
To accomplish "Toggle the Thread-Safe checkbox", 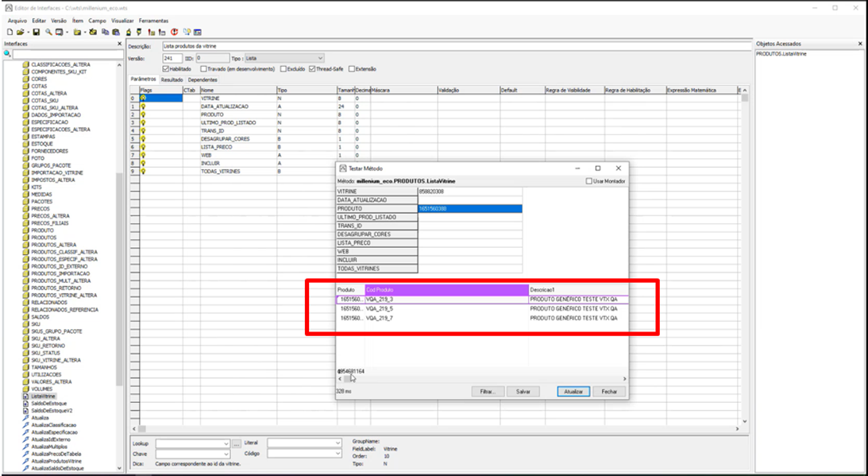I will (312, 69).
